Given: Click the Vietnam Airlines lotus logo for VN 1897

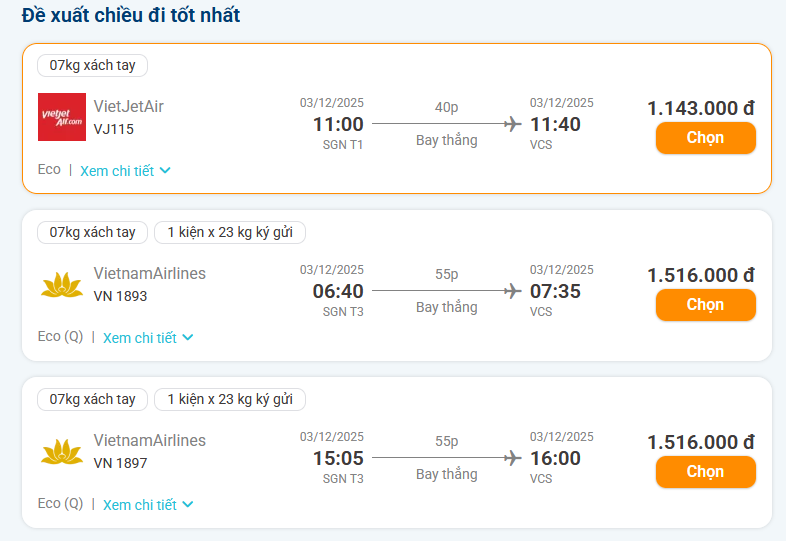Looking at the screenshot, I should (x=62, y=452).
